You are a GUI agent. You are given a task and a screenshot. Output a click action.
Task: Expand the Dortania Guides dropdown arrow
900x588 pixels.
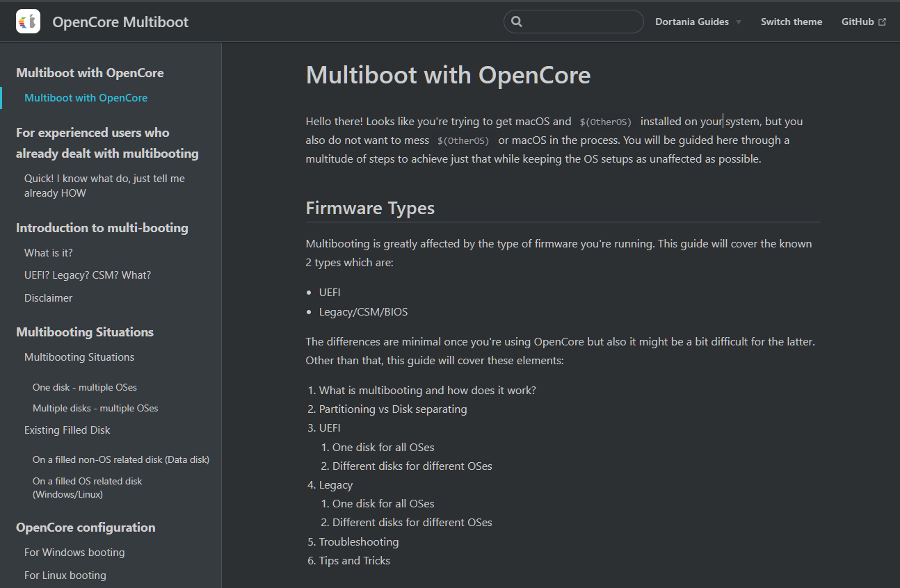coord(739,22)
